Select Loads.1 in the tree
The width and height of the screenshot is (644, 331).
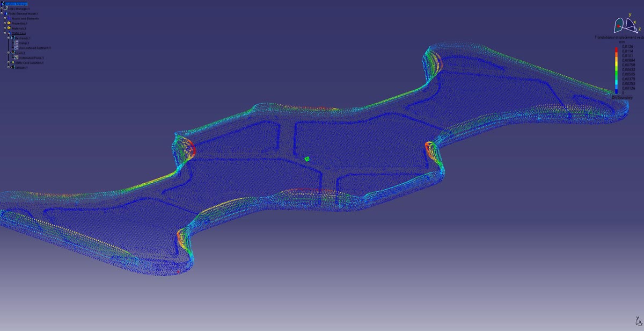pos(20,53)
